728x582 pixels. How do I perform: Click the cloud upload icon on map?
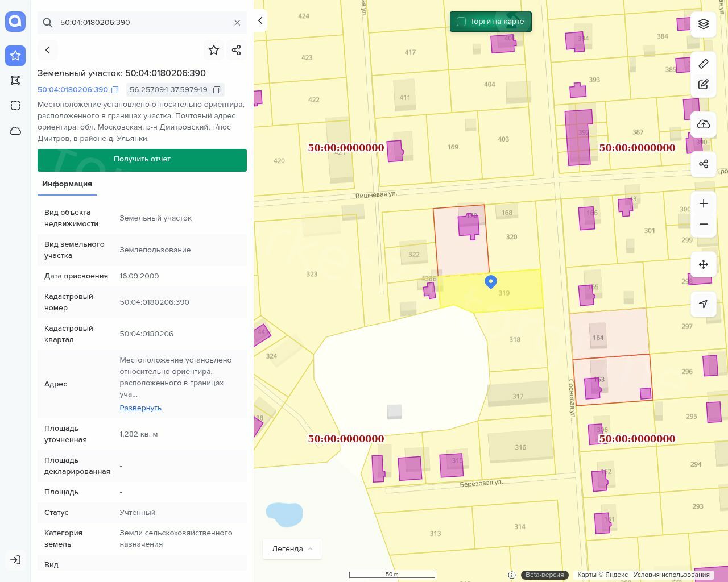[704, 124]
